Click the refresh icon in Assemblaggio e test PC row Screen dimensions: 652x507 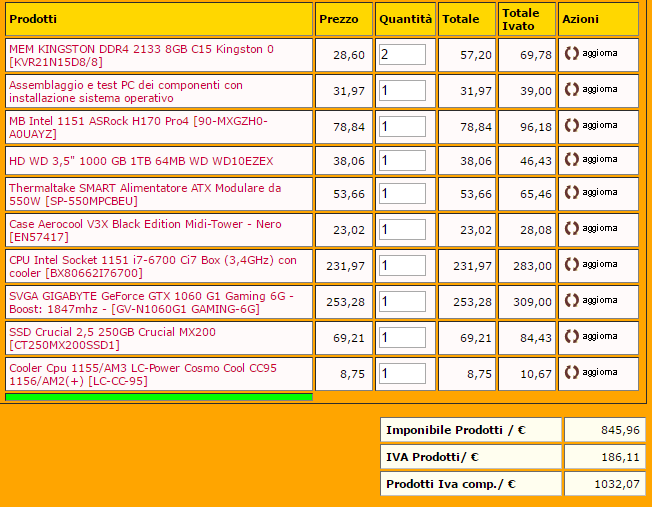pos(571,89)
